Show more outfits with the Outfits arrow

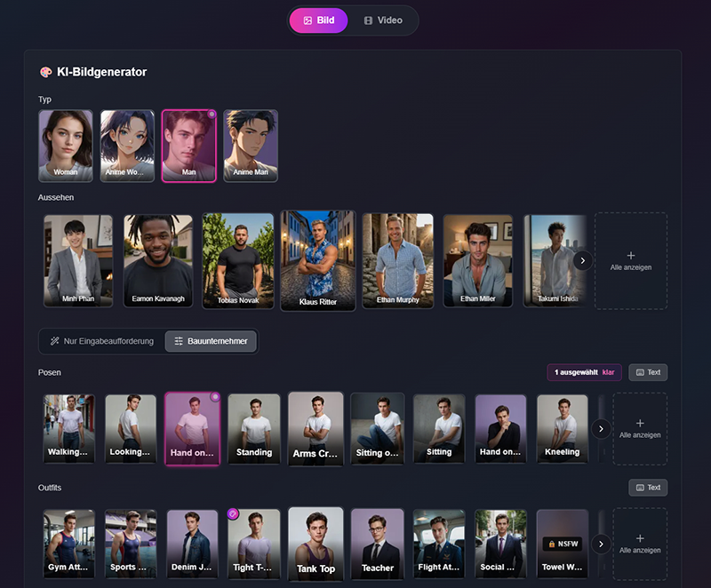click(x=601, y=544)
